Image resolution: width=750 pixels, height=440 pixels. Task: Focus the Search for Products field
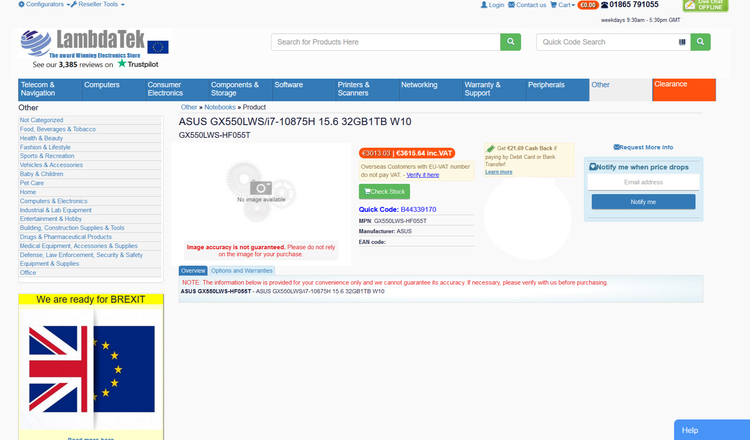click(386, 42)
